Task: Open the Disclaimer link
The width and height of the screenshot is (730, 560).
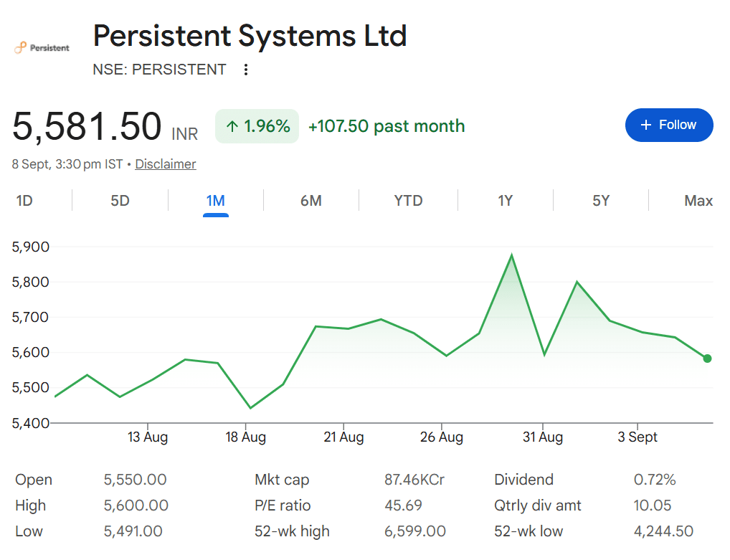Action: tap(165, 164)
